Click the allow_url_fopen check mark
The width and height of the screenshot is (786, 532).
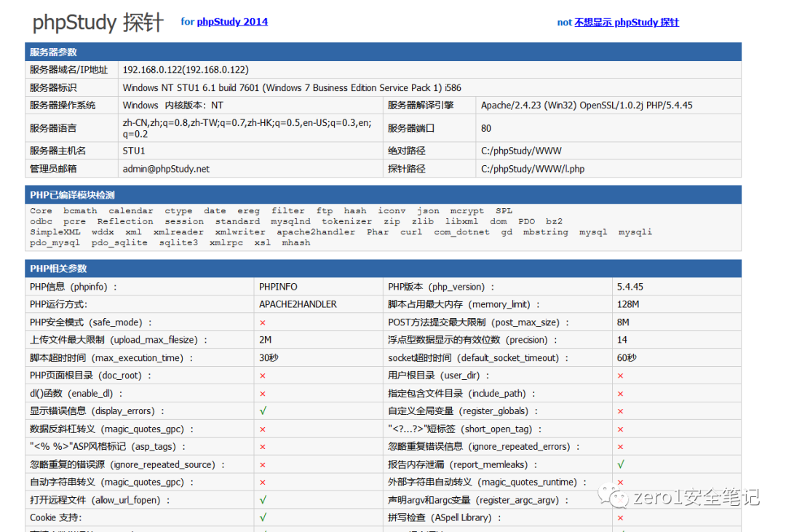click(263, 501)
